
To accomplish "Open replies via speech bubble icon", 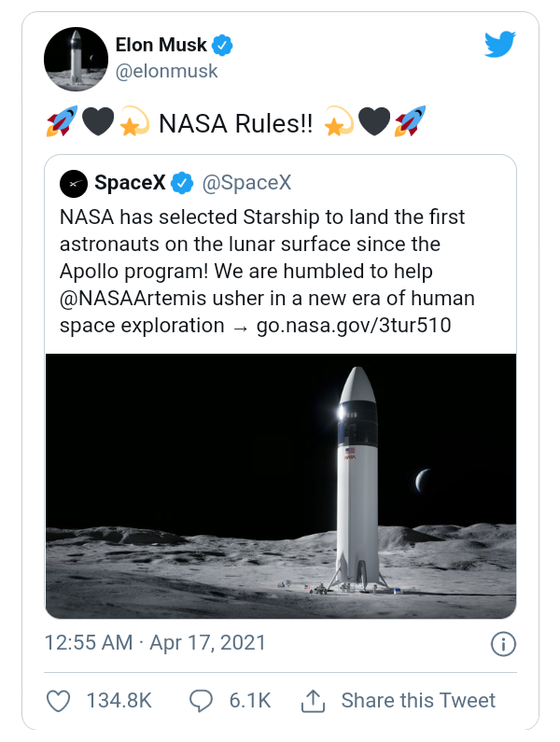I will click(202, 701).
